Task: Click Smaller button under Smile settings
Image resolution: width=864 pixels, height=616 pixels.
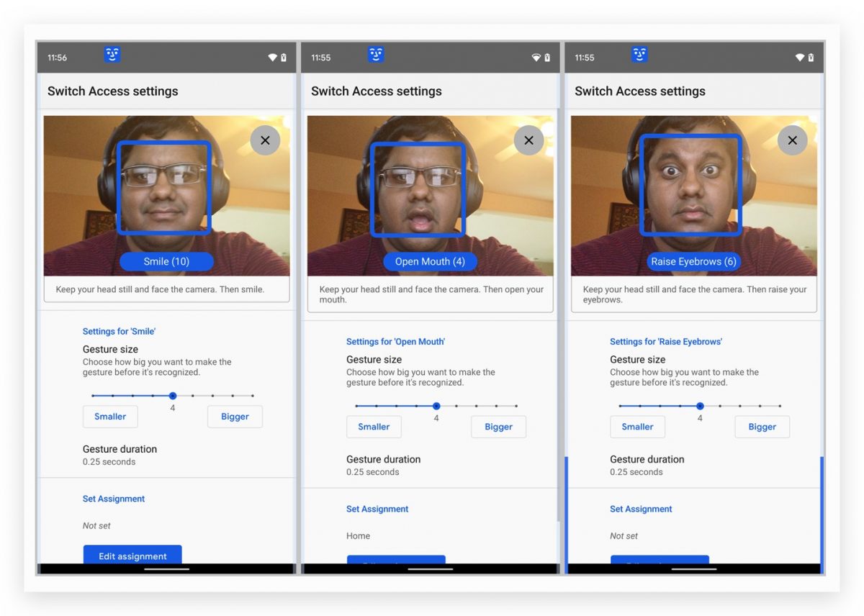Action: [x=110, y=417]
